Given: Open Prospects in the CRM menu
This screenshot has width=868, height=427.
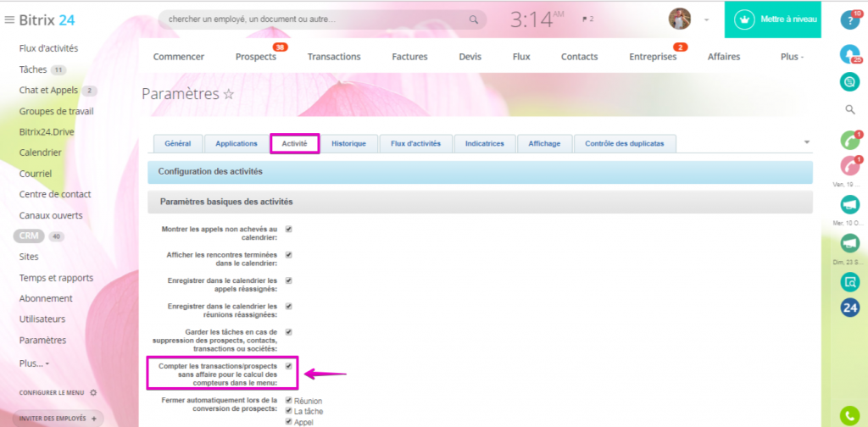Looking at the screenshot, I should 256,57.
